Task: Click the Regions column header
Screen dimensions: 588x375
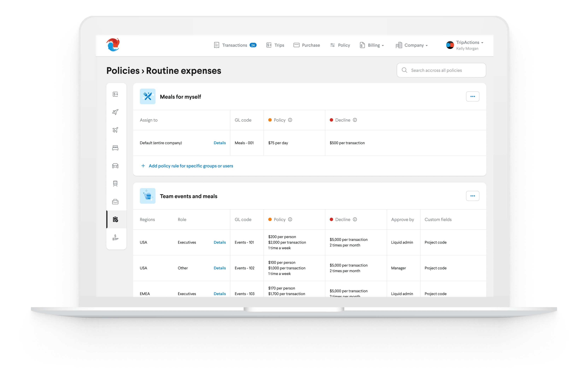Action: [x=147, y=219]
